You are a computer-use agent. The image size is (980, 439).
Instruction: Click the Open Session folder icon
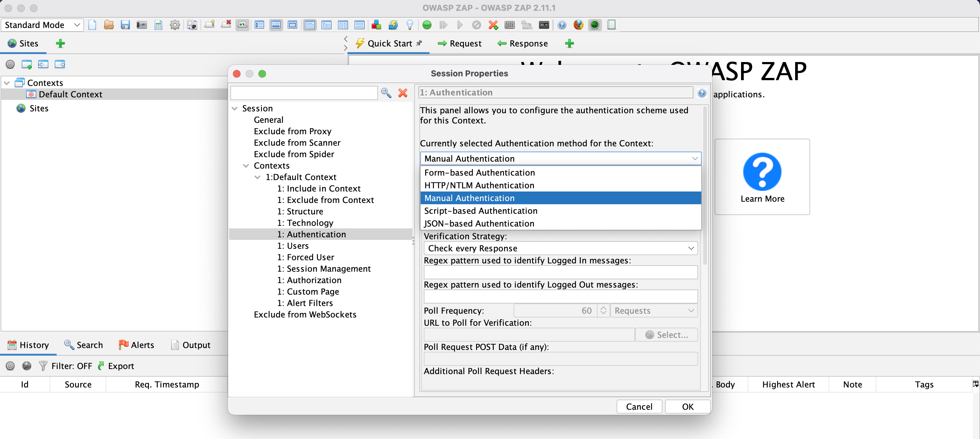(x=109, y=25)
